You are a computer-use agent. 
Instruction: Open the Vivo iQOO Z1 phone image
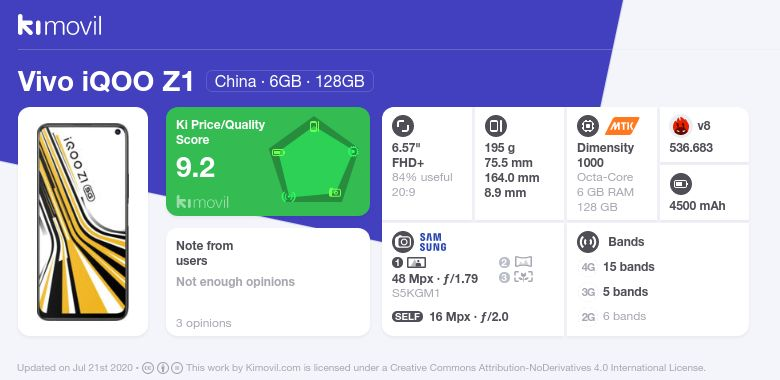tap(83, 222)
